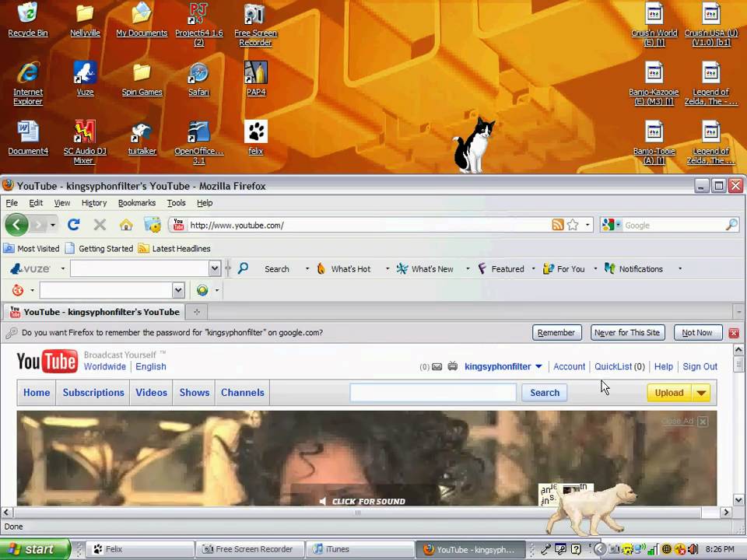
Task: Open the Tools menu
Action: click(x=177, y=203)
